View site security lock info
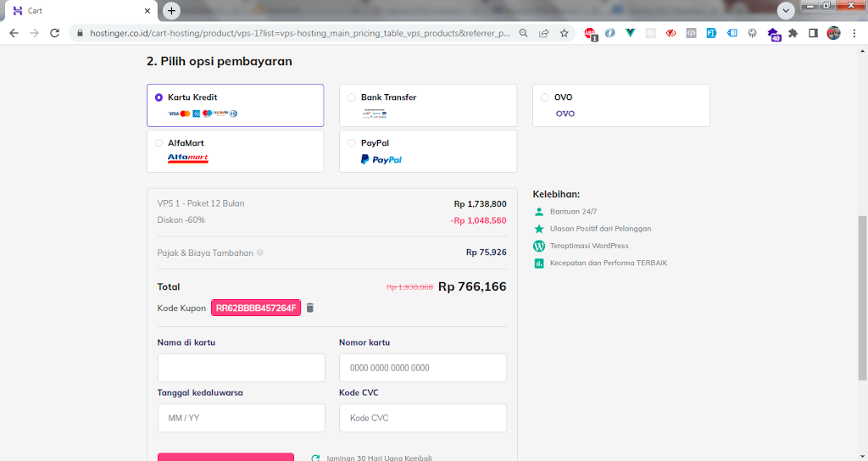Viewport: 868px width, 461px height. pos(80,33)
